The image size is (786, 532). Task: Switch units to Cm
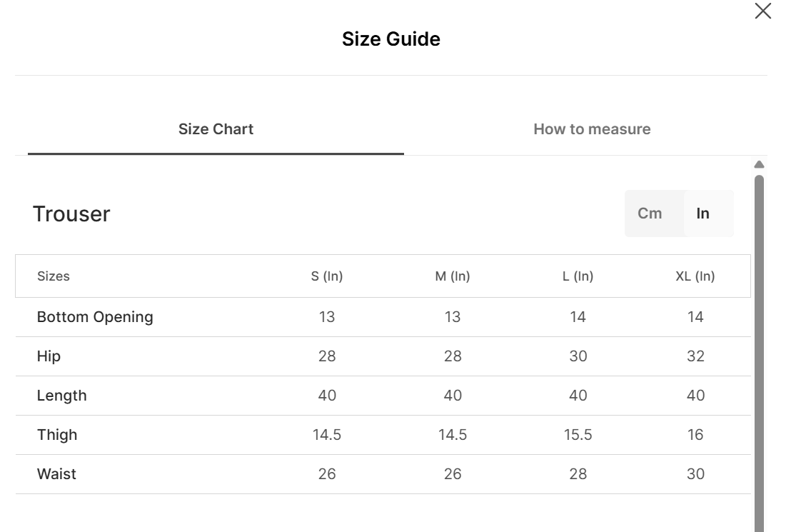pos(650,214)
